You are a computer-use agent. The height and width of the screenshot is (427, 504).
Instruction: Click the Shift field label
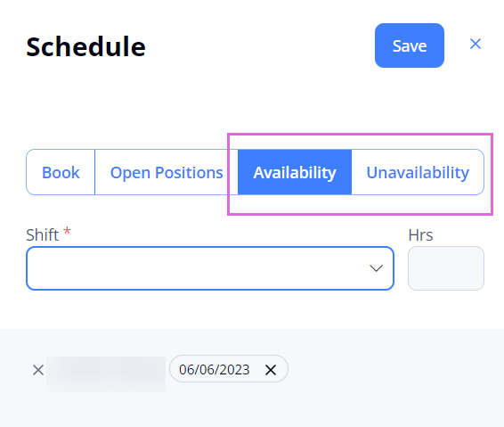point(43,235)
